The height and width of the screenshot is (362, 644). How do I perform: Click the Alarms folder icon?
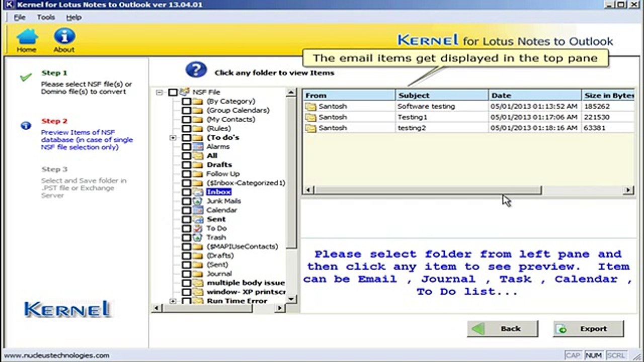[x=198, y=146]
